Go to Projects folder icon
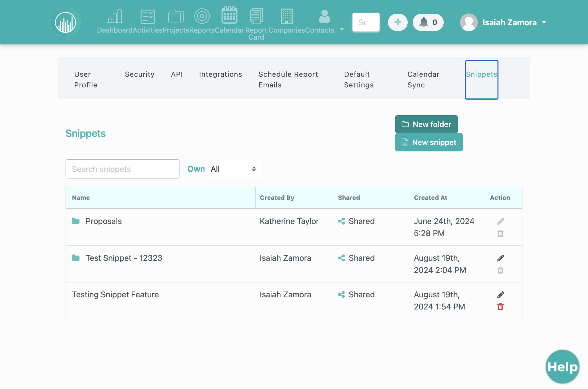 click(176, 16)
